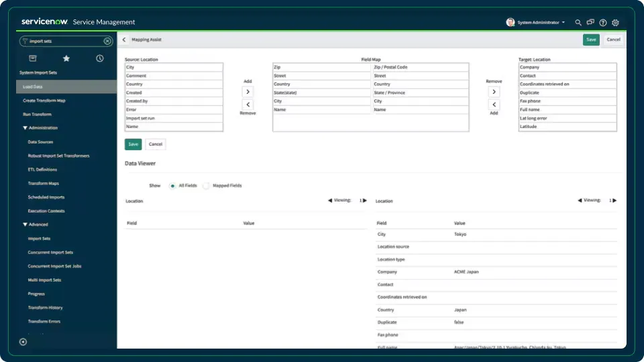Open Import Sets module under Advanced

pyautogui.click(x=39, y=239)
